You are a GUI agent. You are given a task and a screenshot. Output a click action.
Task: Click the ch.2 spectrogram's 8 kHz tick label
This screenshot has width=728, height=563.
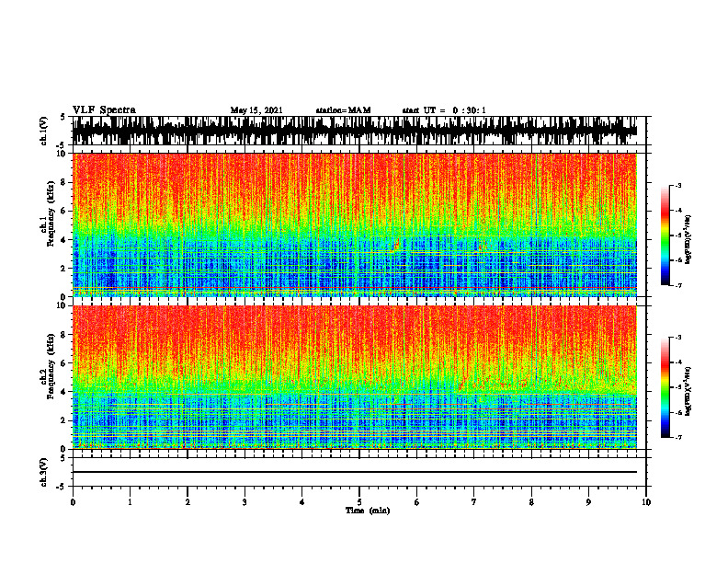63,335
